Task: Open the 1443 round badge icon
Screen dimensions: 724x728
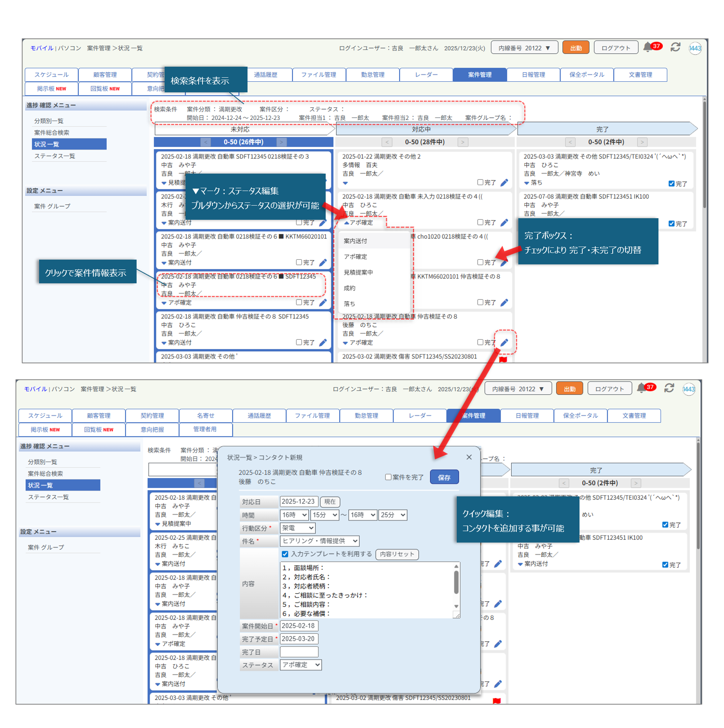Action: tap(695, 48)
